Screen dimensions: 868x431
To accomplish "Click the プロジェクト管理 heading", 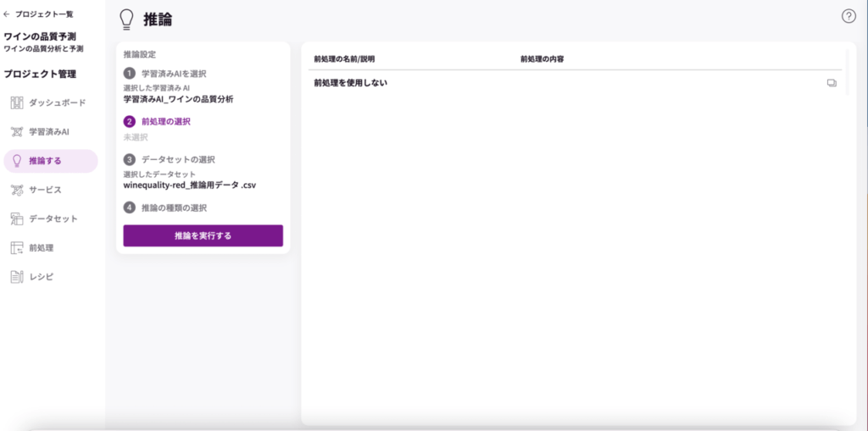I will pos(40,75).
